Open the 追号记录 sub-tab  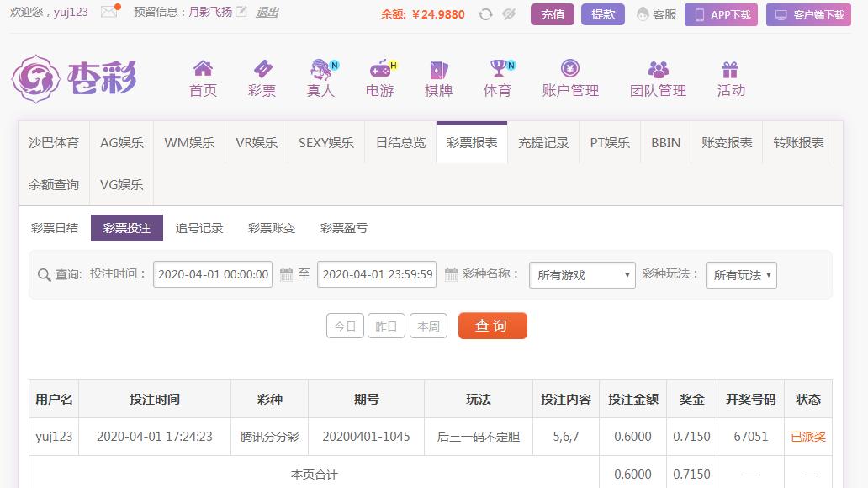[199, 228]
